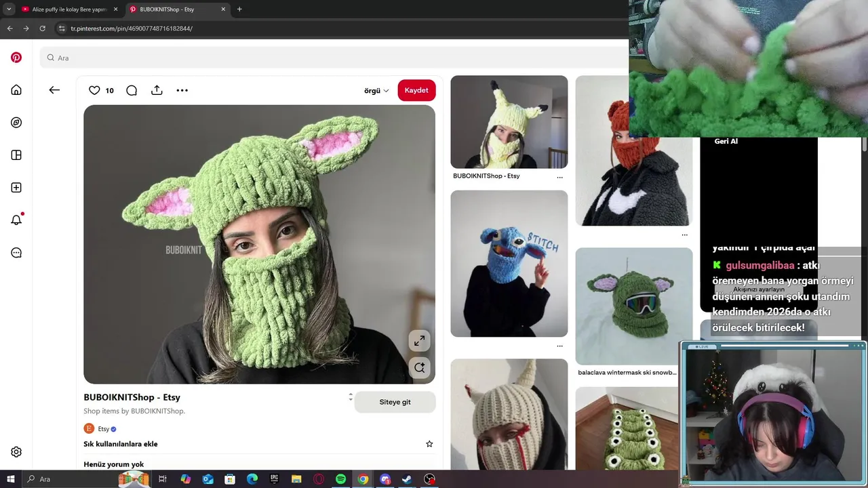Open a new browser tab with plus
Image resolution: width=868 pixels, height=488 pixels.
point(239,9)
